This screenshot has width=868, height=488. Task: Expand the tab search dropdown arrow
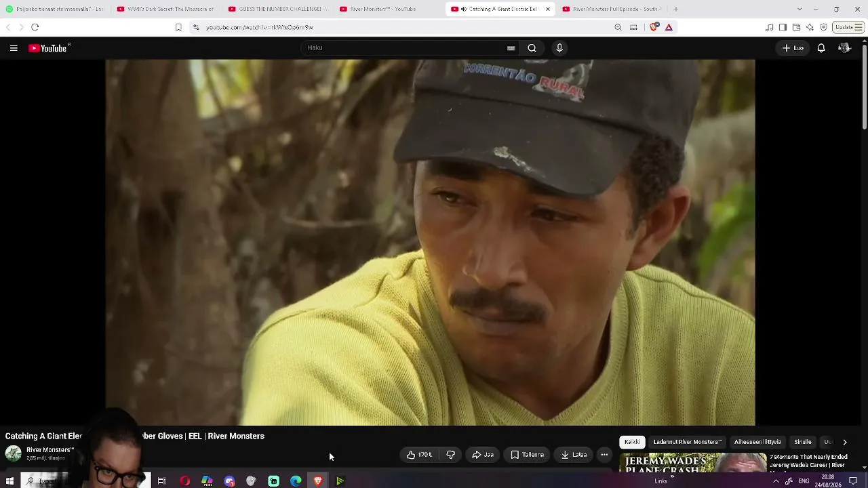800,9
